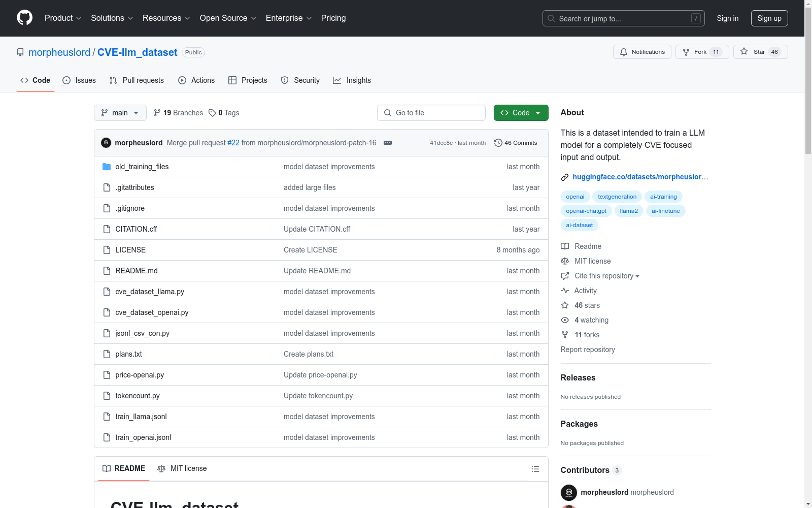Open the huggingface.co dataset link

640,177
